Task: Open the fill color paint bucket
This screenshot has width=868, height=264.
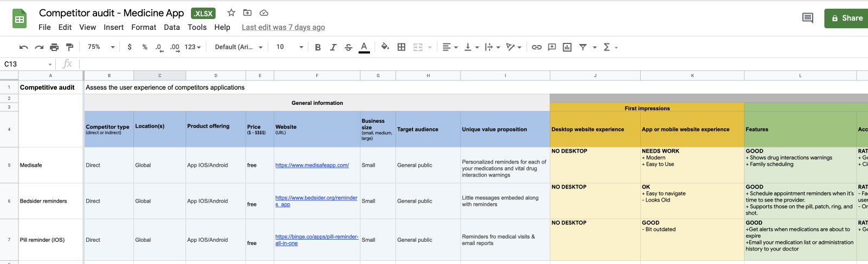Action: pos(385,47)
